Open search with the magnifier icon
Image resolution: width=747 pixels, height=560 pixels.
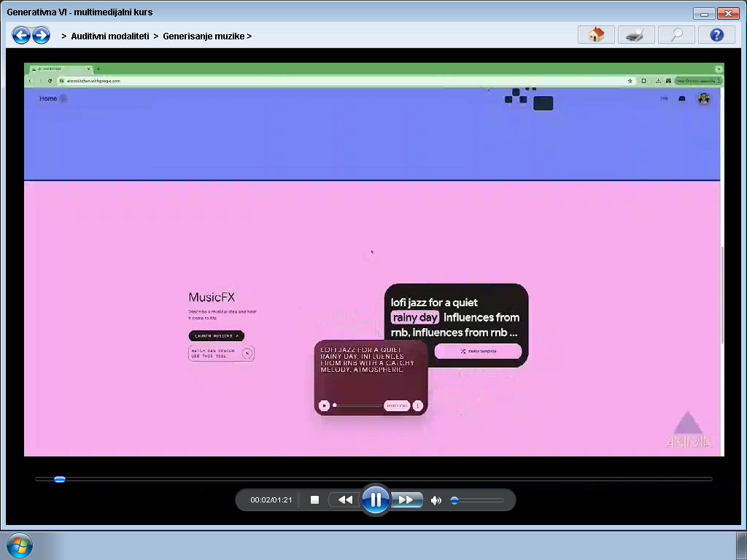click(676, 35)
